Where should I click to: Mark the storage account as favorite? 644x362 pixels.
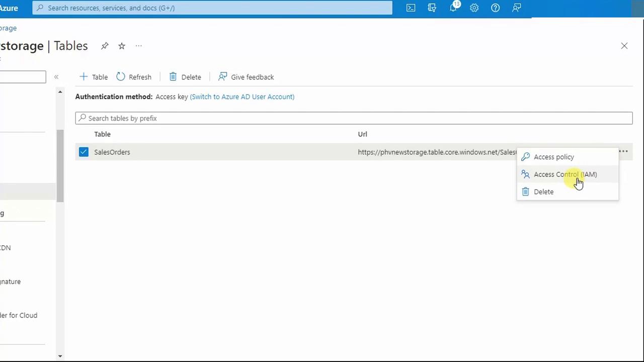point(122,46)
